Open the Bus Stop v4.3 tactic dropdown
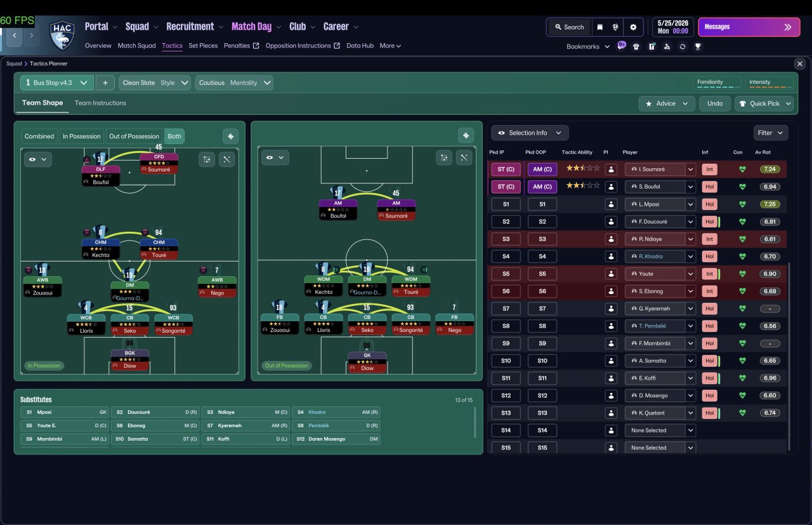The height and width of the screenshot is (525, 812). coord(57,83)
